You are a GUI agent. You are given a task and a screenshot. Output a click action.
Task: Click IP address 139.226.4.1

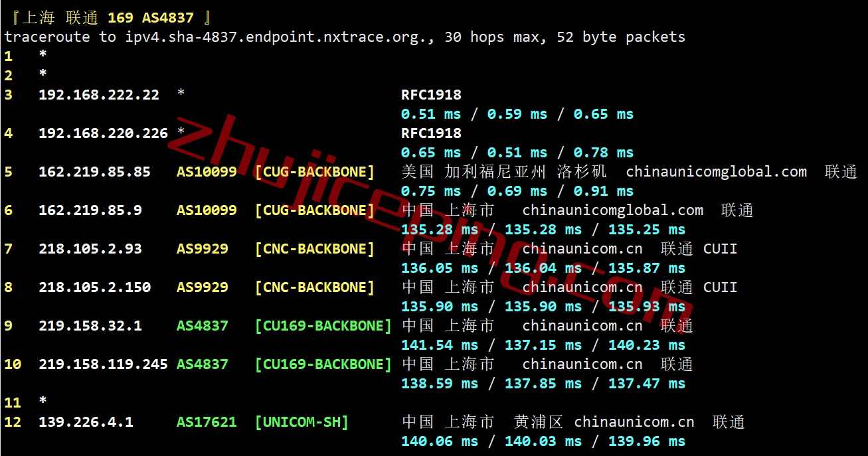tap(86, 422)
